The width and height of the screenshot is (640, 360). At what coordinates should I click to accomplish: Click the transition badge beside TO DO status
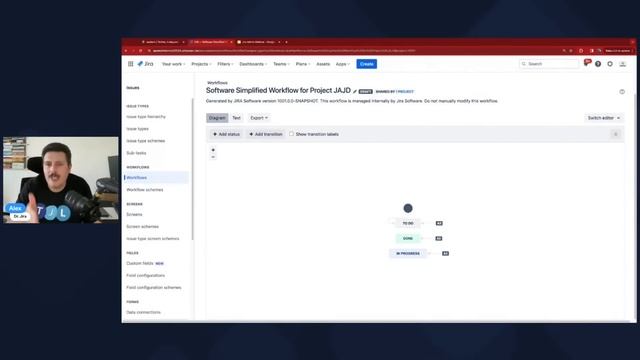pyautogui.click(x=439, y=223)
